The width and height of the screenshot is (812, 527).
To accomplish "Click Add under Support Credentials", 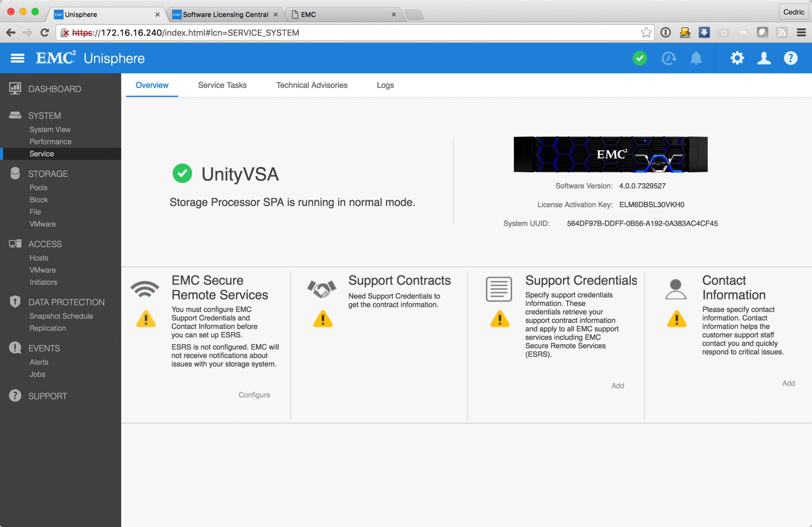I will click(x=618, y=386).
